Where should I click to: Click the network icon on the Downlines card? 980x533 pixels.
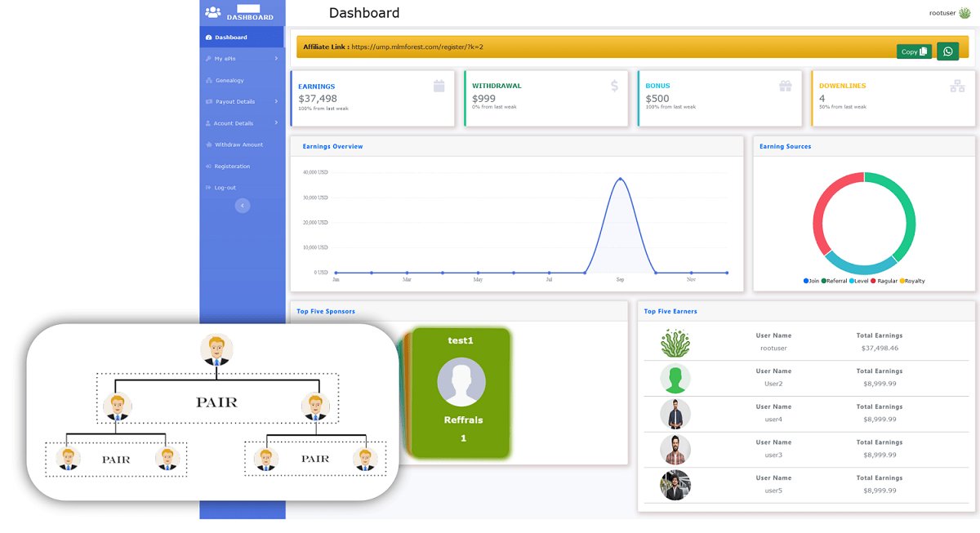pyautogui.click(x=958, y=85)
